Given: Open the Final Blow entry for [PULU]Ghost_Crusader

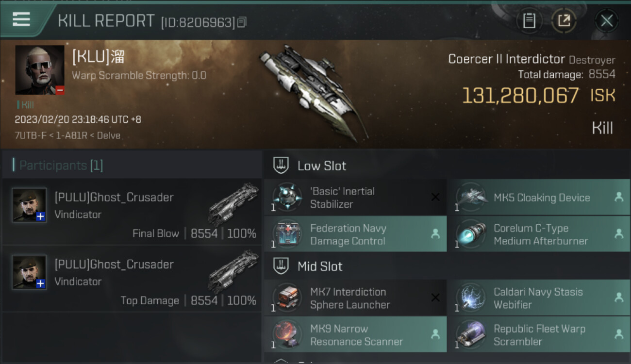Looking at the screenshot, I should (x=132, y=212).
